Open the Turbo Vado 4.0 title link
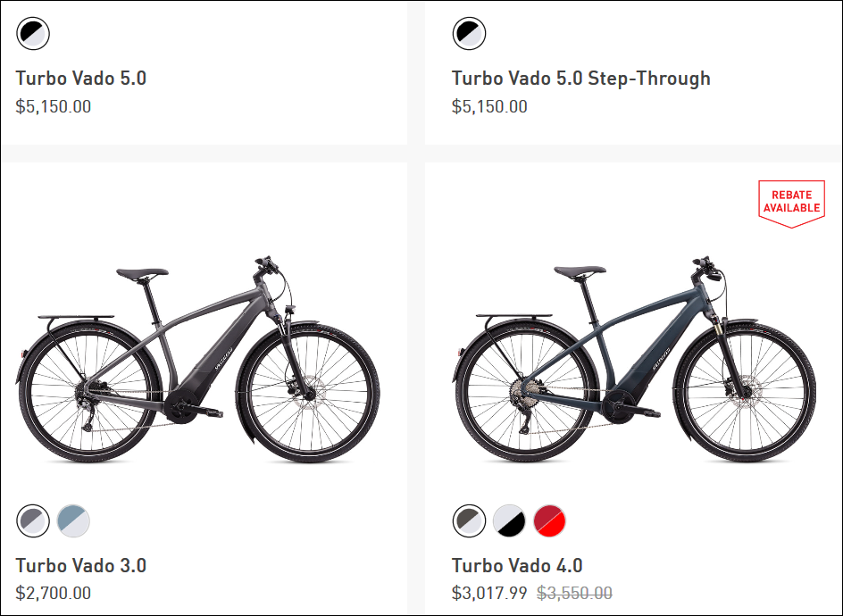Screen dimensions: 843x616 pos(517,566)
